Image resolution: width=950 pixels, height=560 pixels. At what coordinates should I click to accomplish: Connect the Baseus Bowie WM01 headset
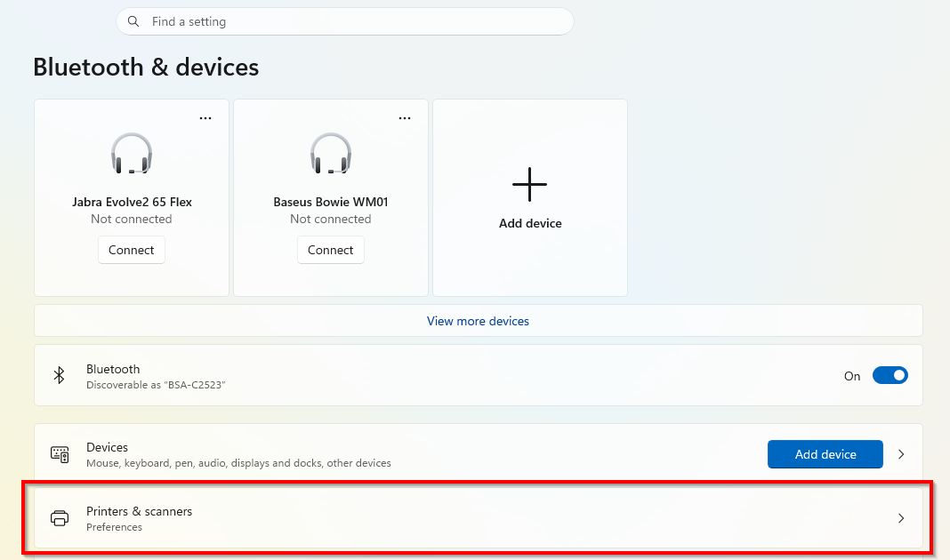[x=331, y=250]
